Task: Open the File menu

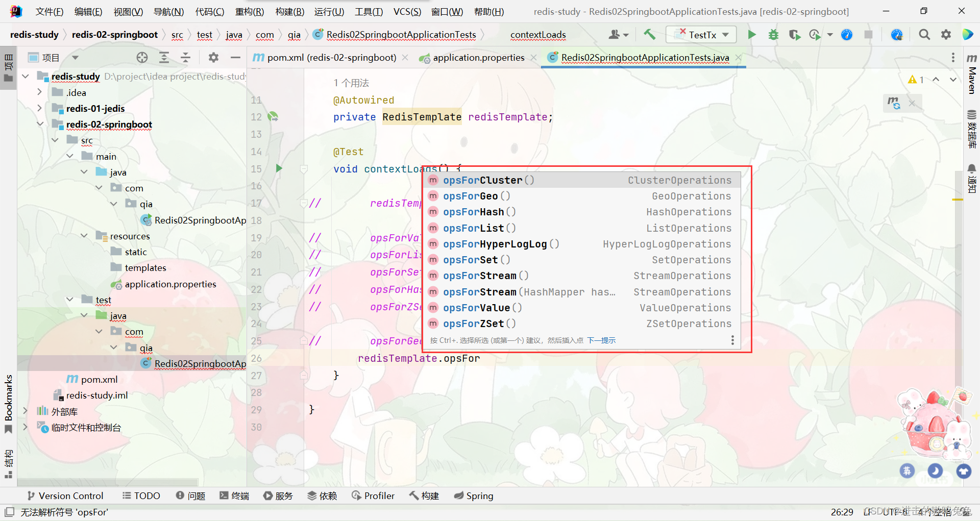Action: pos(49,11)
